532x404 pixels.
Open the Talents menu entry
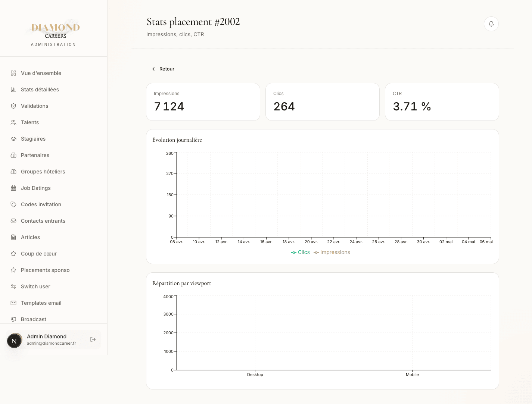click(x=54, y=122)
